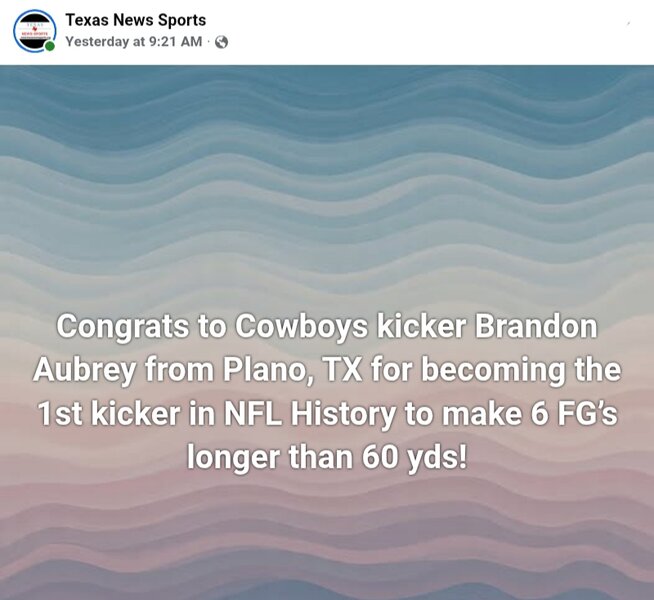This screenshot has width=654, height=600.
Task: Open the Texas News Sports profile picture
Action: tap(34, 30)
